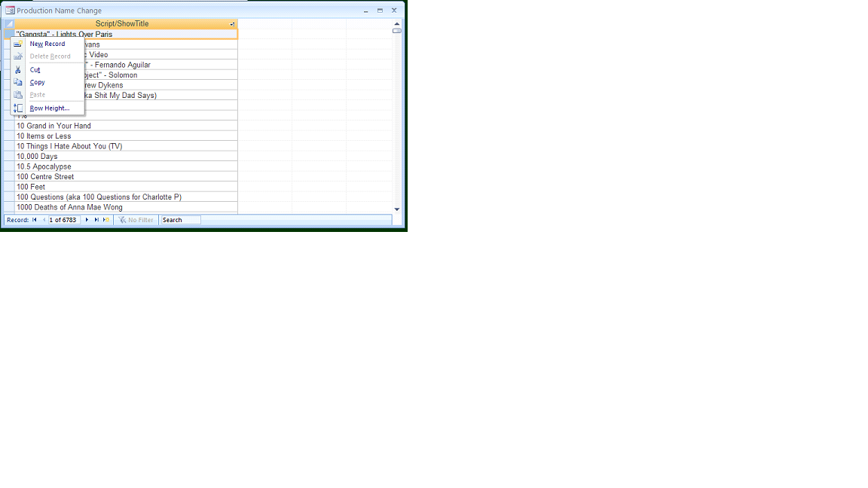Select the 10,000 Days row

coord(127,157)
